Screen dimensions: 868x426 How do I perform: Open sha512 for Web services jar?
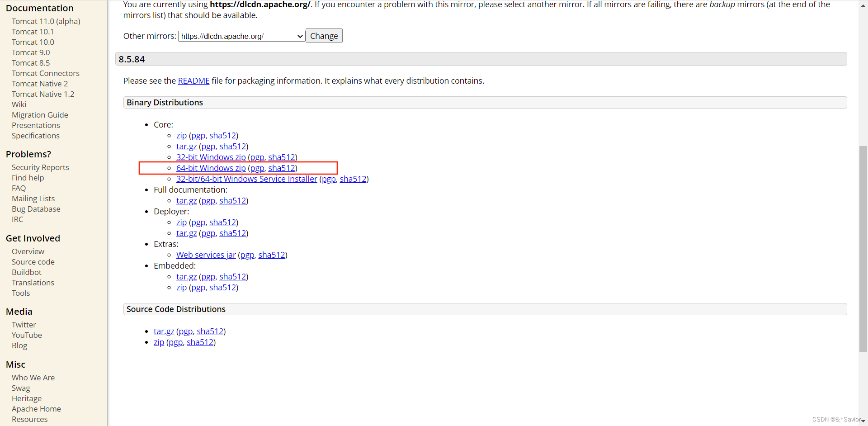272,255
